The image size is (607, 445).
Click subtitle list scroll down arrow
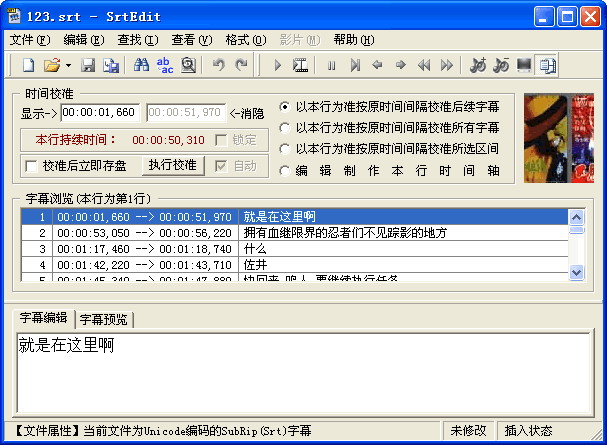pos(577,272)
